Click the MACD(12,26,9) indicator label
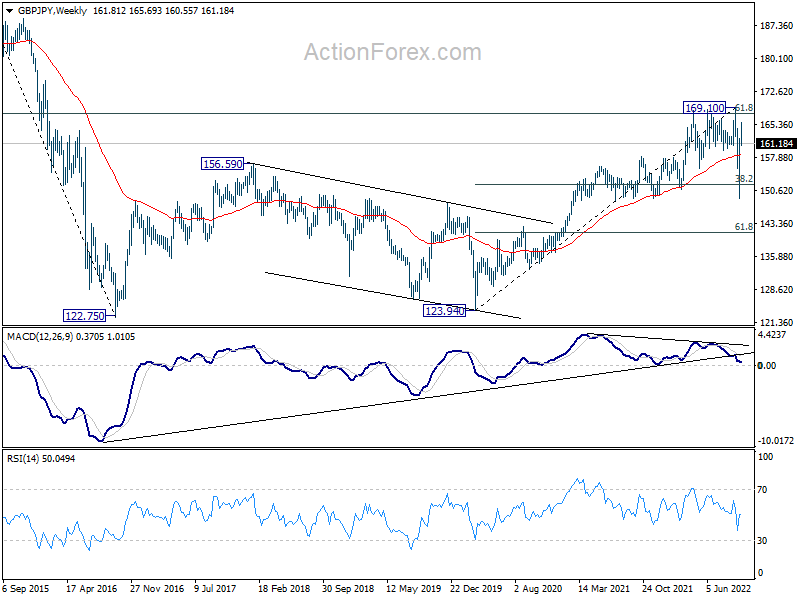800x600 pixels. [x=40, y=337]
